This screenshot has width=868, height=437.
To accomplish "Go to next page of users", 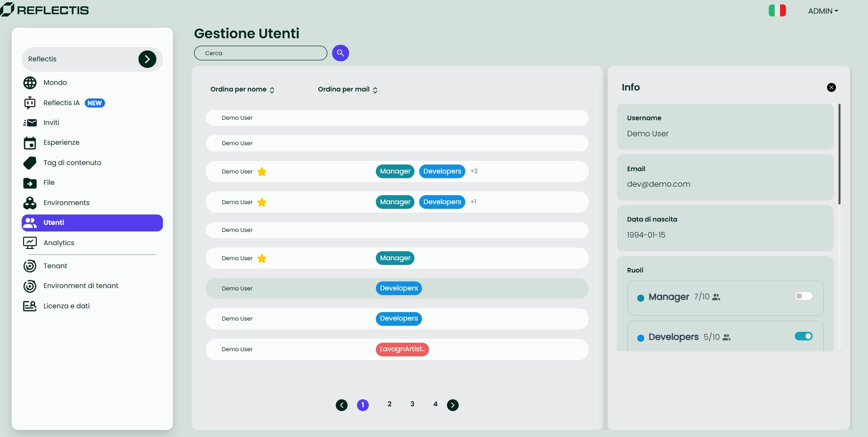I will 453,405.
